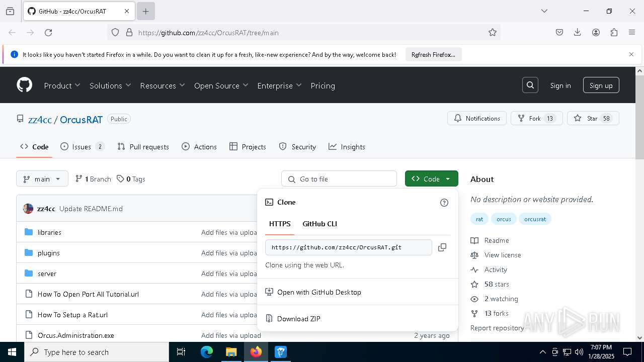Click the GitHub logo icon
The image size is (644, 362).
click(x=25, y=85)
